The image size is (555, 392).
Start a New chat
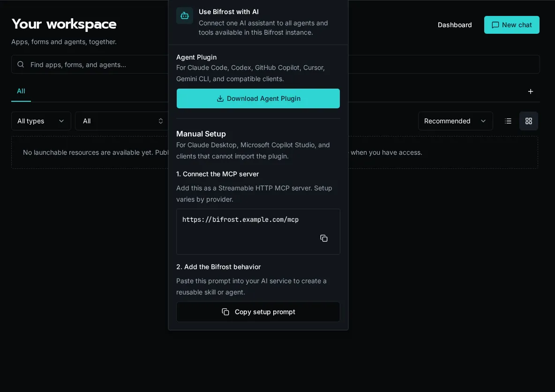point(511,25)
